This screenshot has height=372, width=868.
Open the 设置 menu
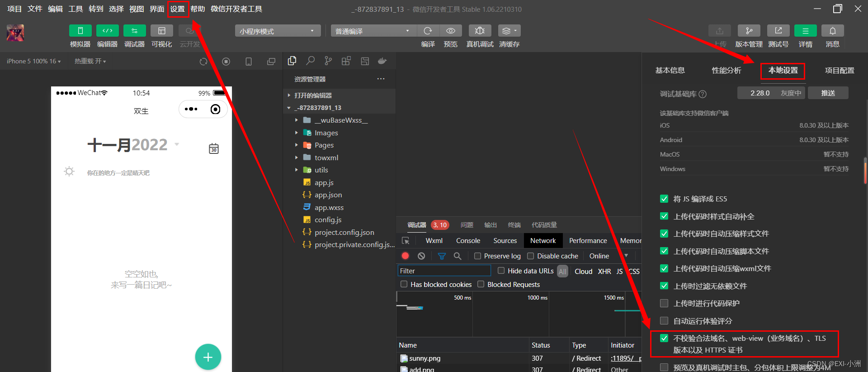pyautogui.click(x=178, y=9)
